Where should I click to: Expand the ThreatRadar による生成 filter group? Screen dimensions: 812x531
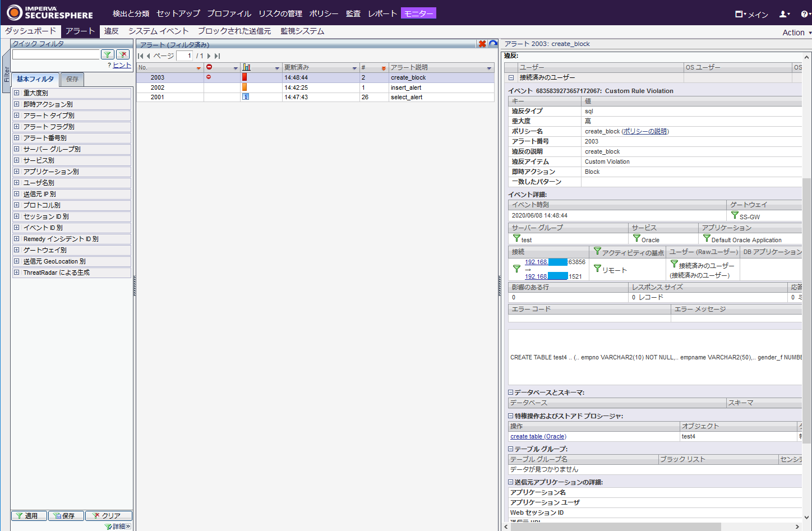pos(17,273)
